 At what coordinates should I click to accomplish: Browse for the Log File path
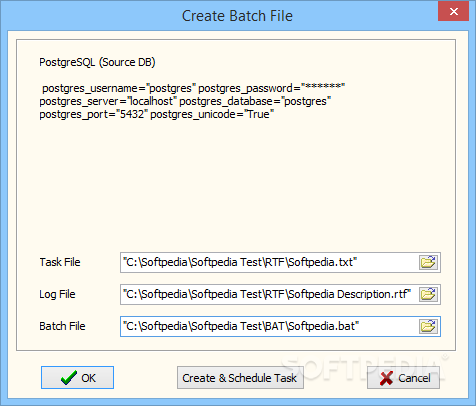tap(428, 294)
